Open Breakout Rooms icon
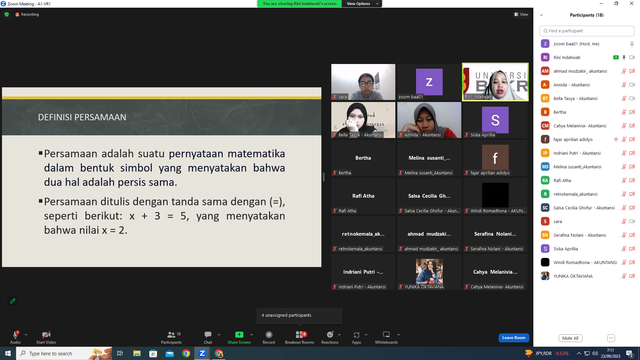Screen dimensions: 640x360 pos(300,335)
